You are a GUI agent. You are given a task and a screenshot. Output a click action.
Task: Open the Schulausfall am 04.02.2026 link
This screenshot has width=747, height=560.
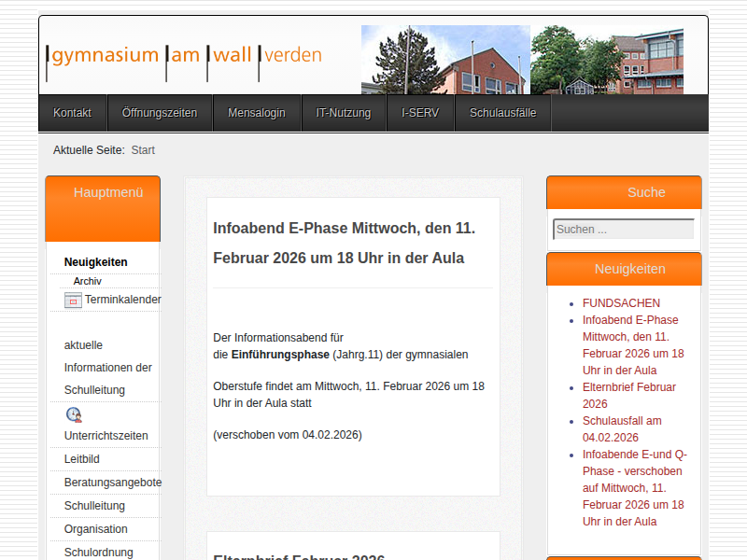[622, 428]
